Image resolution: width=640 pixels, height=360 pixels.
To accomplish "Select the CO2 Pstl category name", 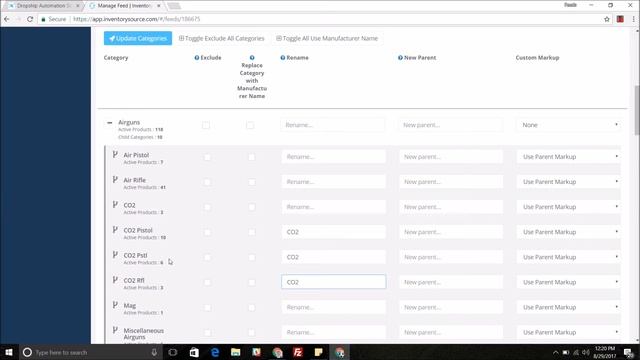I will (x=135, y=256).
